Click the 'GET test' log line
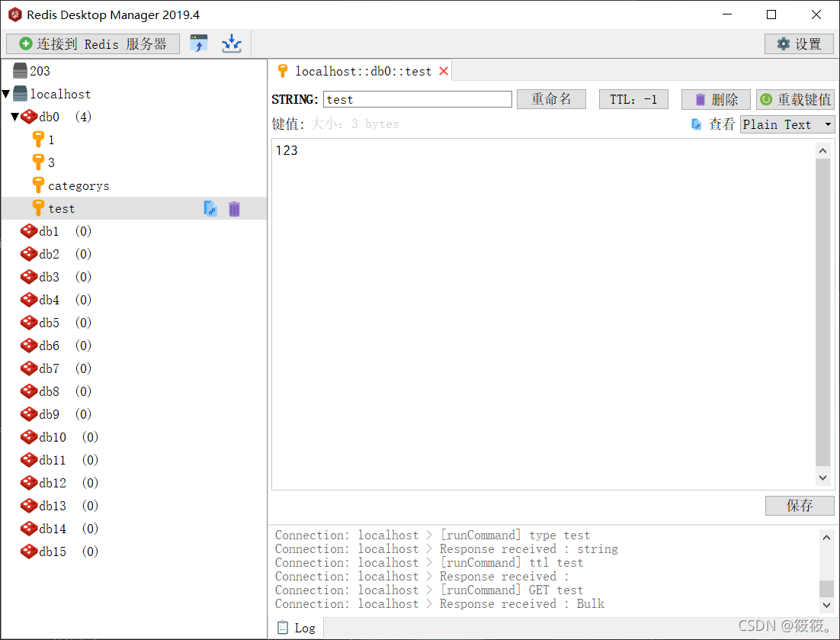Viewport: 840px width, 640px height. coord(429,590)
